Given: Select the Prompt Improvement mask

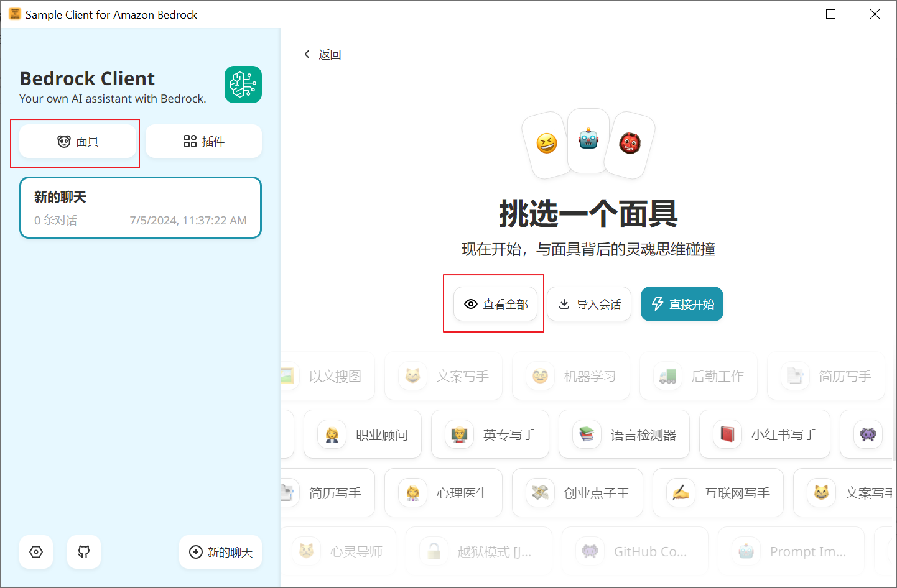Looking at the screenshot, I should tap(791, 551).
